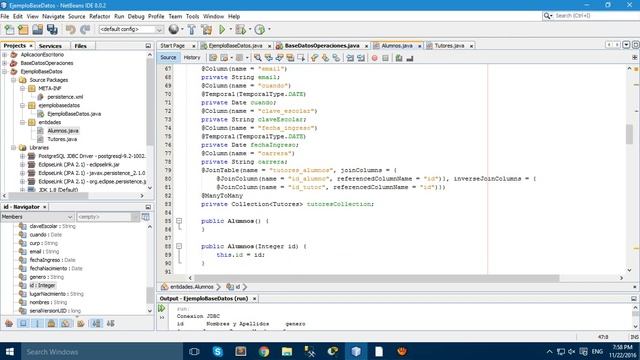Toggle Show Inherited Members in Navigator

point(9,323)
